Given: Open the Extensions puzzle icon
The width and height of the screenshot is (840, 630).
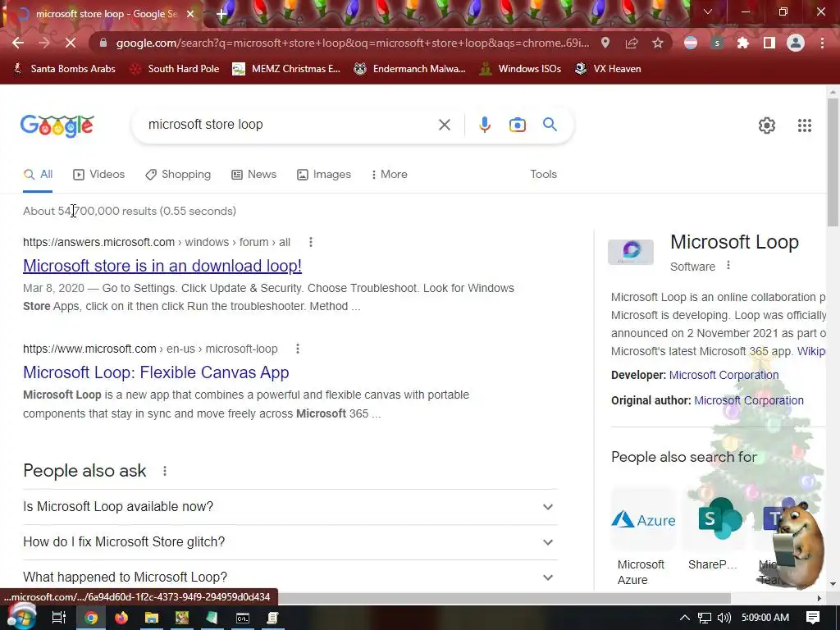Looking at the screenshot, I should (743, 43).
